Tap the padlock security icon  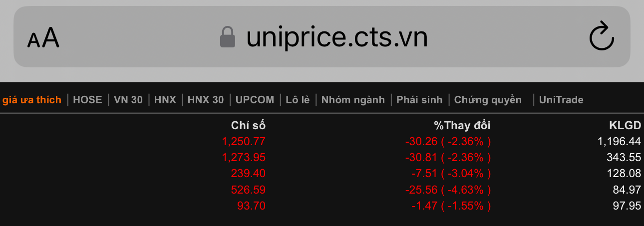(228, 37)
